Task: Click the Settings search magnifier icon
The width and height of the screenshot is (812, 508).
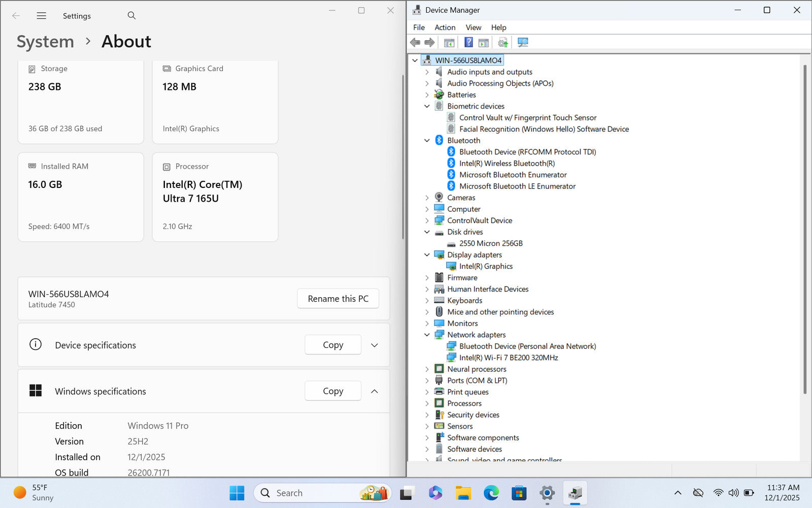Action: pos(131,16)
